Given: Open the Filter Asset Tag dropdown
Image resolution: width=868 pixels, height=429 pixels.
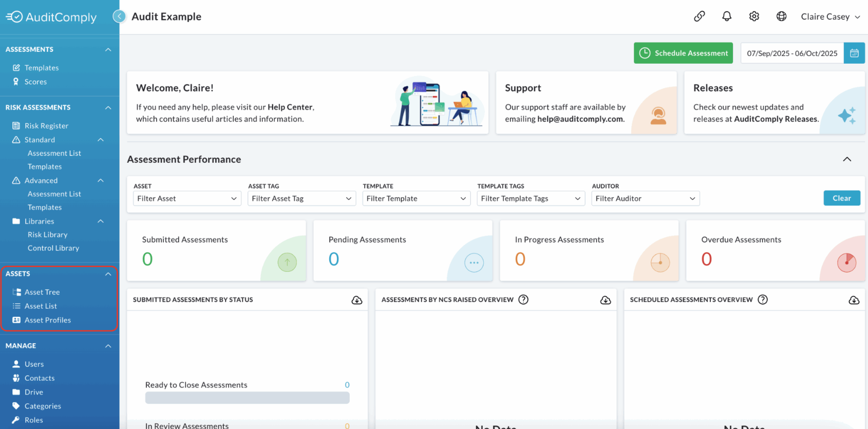Looking at the screenshot, I should coord(301,198).
